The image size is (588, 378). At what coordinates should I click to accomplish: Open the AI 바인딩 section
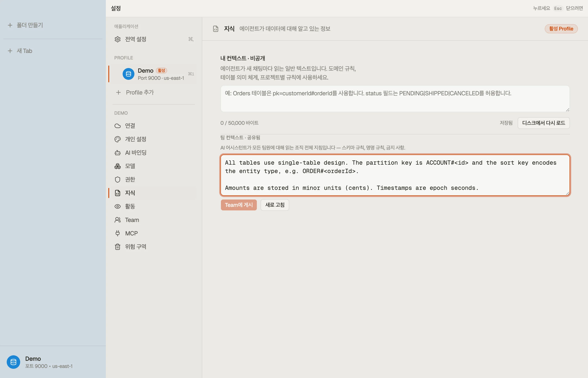click(154, 153)
